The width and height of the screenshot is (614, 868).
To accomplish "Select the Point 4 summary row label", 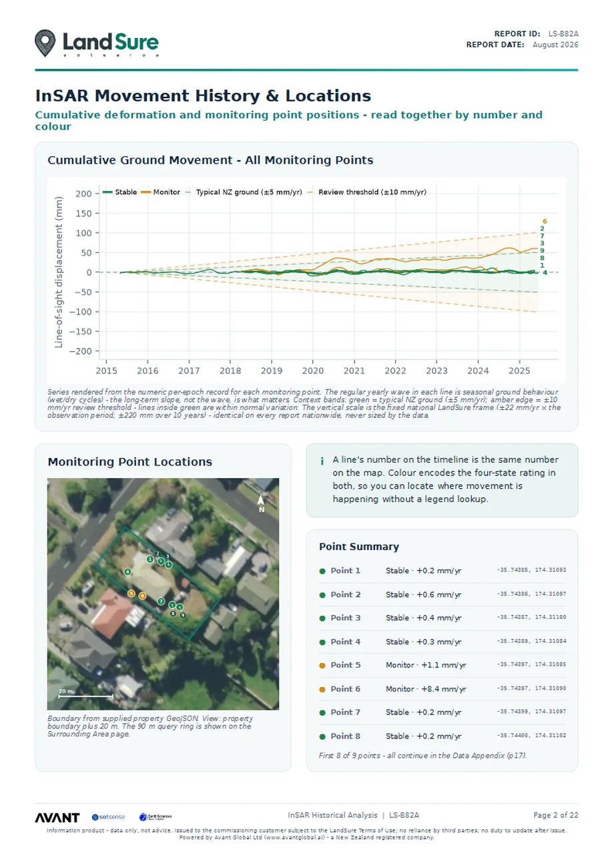I will click(x=346, y=642).
